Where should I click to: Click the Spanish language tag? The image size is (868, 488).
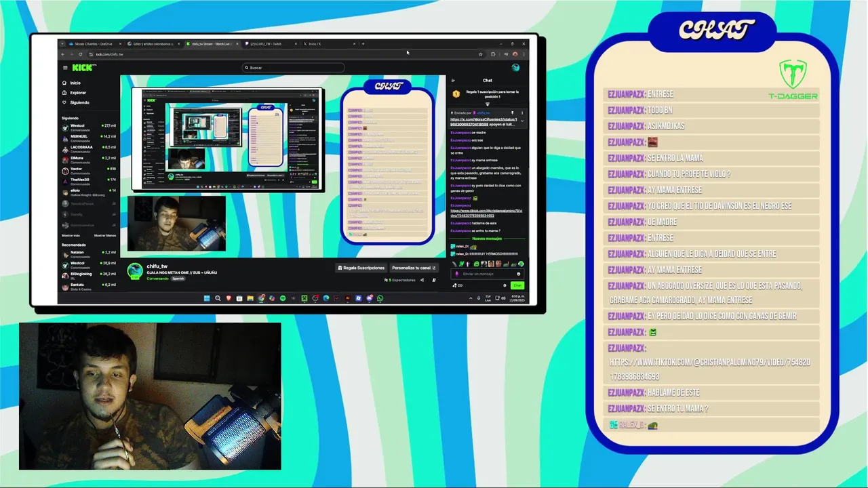coord(178,279)
